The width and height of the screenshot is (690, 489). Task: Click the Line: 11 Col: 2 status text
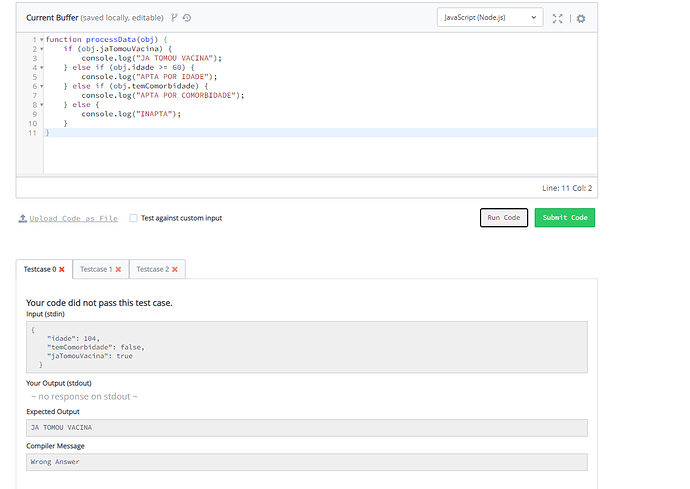pos(567,188)
